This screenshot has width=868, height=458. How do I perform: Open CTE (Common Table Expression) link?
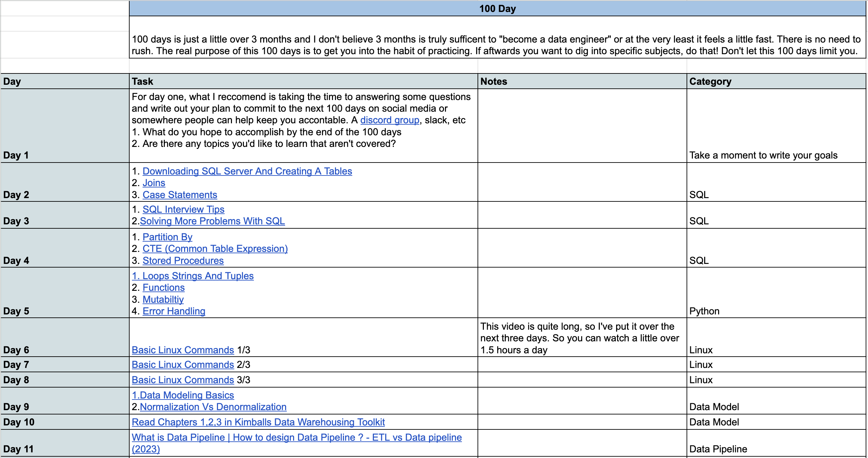215,249
